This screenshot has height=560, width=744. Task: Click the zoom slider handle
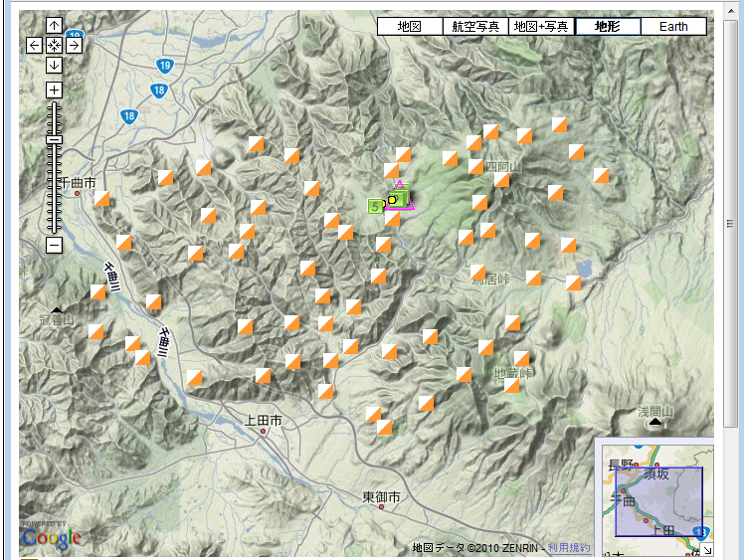[x=54, y=139]
